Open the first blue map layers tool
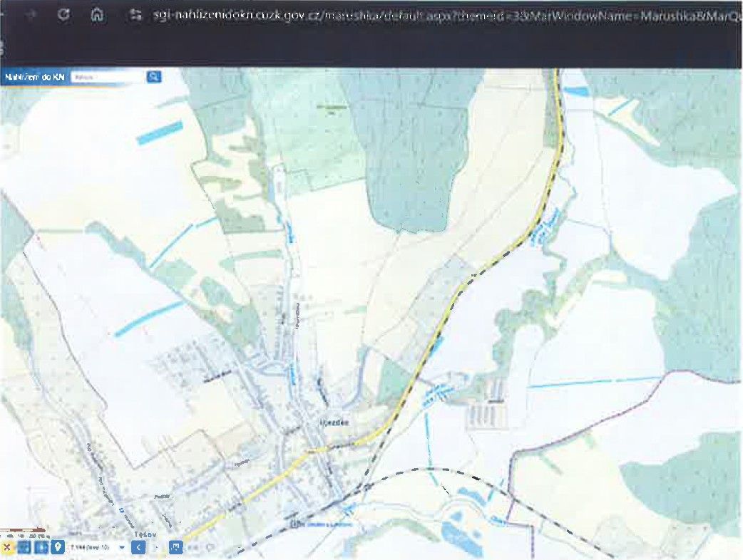 pyautogui.click(x=24, y=547)
